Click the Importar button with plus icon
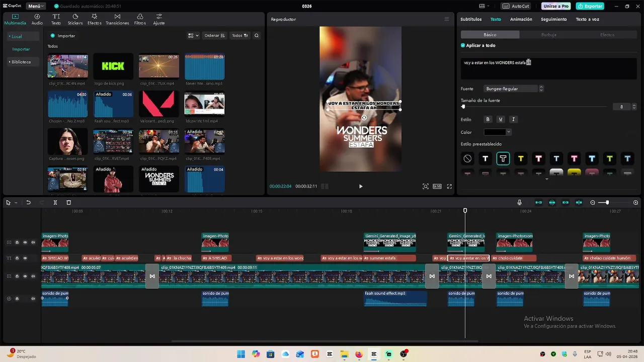This screenshot has width=644, height=362. click(x=63, y=36)
